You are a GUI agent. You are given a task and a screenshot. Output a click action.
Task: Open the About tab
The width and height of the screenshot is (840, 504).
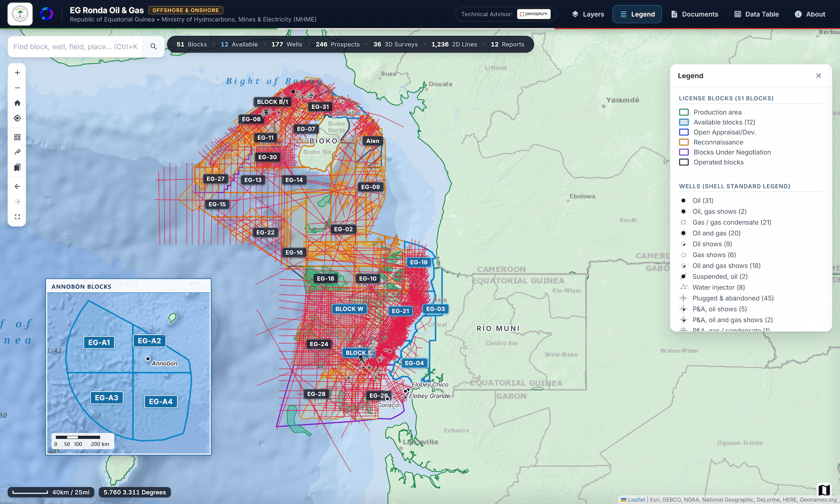810,14
